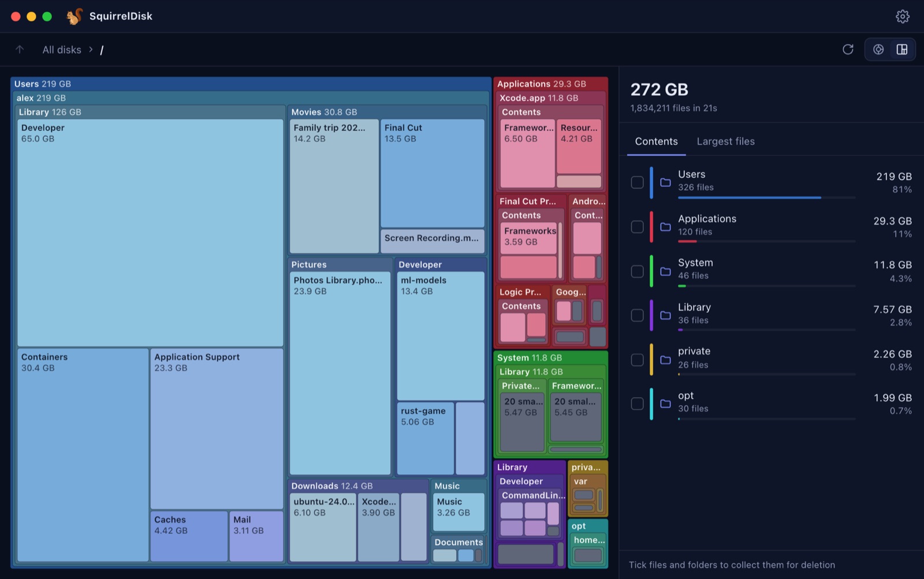Select the Contents tab

point(656,141)
